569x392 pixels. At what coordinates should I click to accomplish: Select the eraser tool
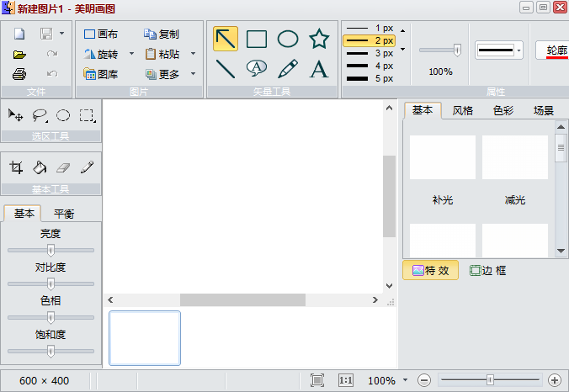click(63, 167)
